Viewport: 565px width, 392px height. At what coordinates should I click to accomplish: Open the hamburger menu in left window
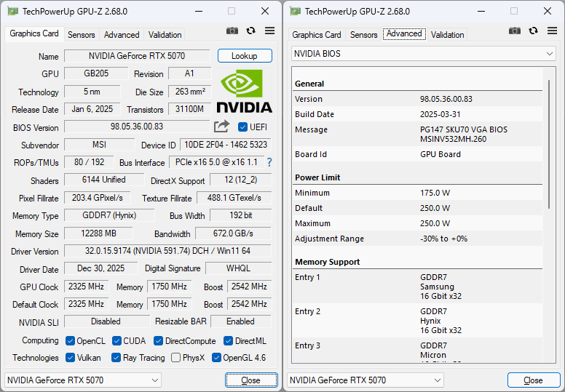tap(269, 31)
